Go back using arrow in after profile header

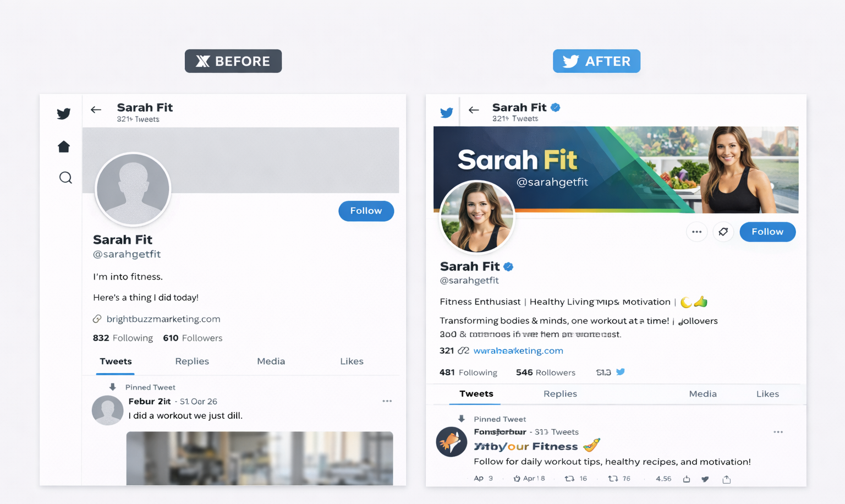474,110
